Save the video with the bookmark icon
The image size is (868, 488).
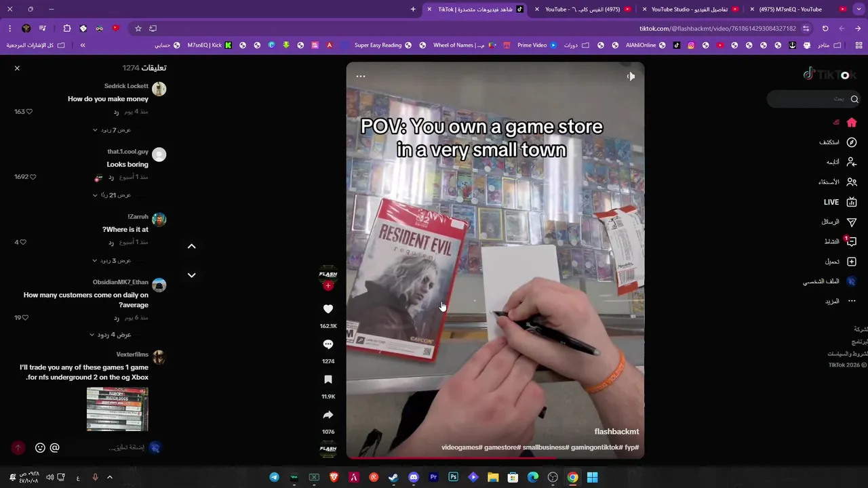[328, 380]
